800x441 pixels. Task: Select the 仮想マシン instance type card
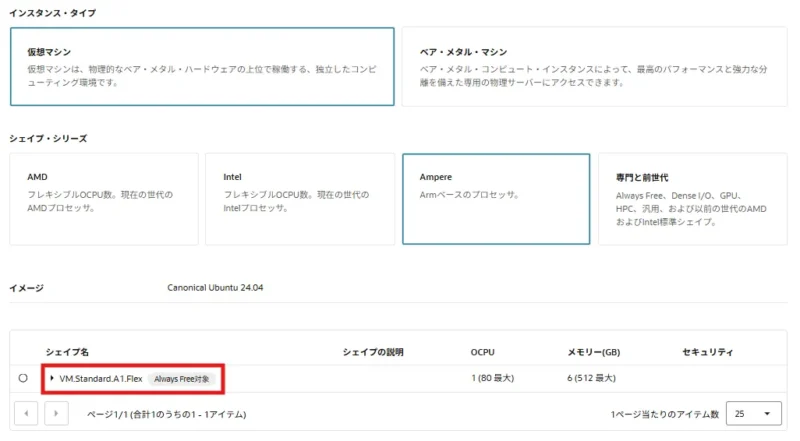coord(202,66)
